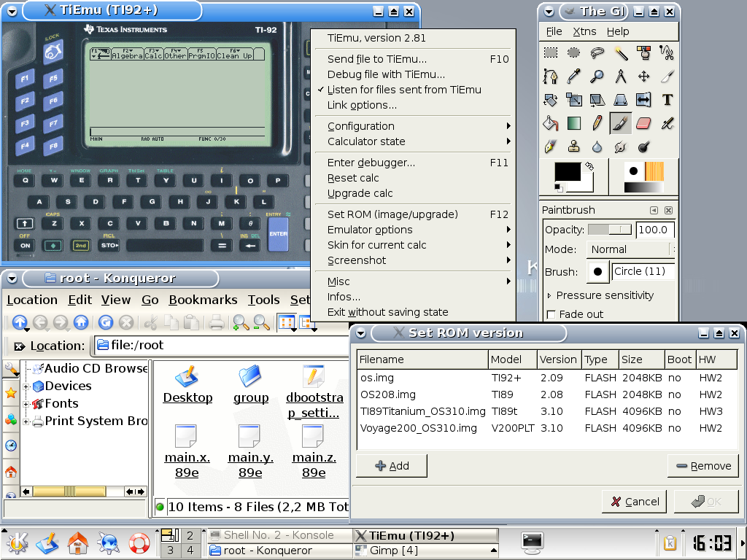747x560 pixels.
Task: Switch to virtual desktop 2 in the pager
Action: (190, 535)
